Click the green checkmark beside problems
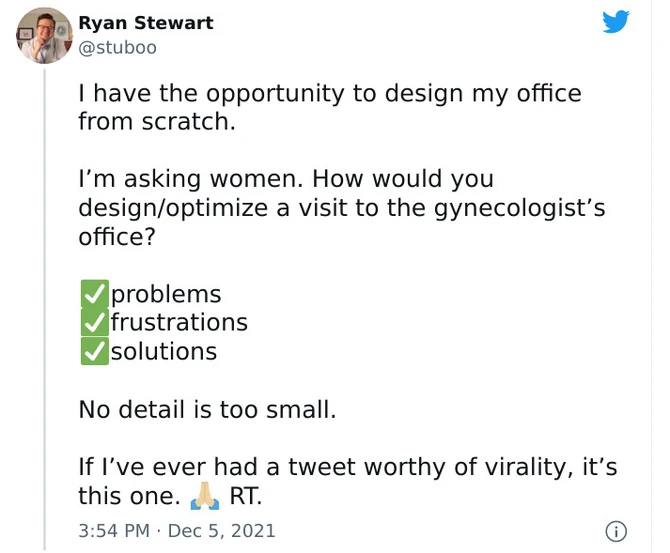This screenshot has height=553, width=670. point(93,294)
